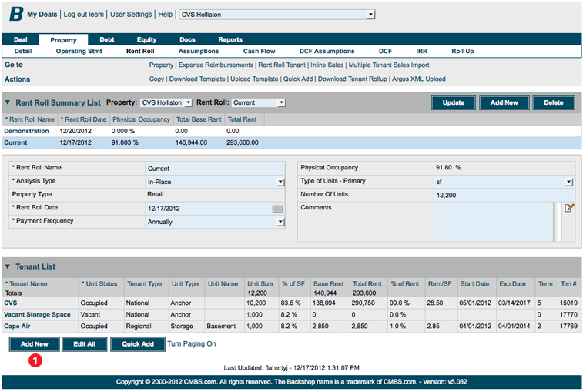Sort by Physical Occupancy column header
The width and height of the screenshot is (583, 392).
coord(141,119)
